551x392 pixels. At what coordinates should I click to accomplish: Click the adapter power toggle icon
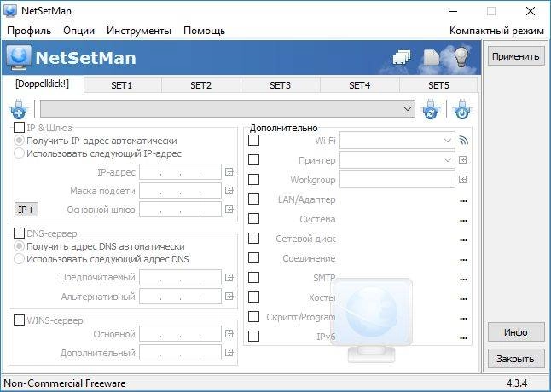pyautogui.click(x=461, y=109)
